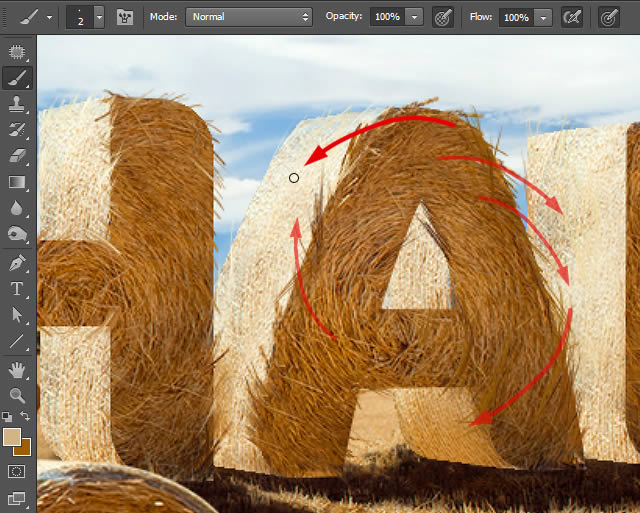
Task: Select the Pen tool
Action: [x=17, y=263]
